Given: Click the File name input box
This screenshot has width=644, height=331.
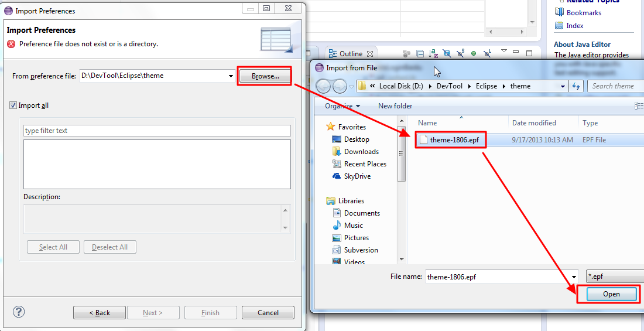Looking at the screenshot, I should tap(498, 277).
